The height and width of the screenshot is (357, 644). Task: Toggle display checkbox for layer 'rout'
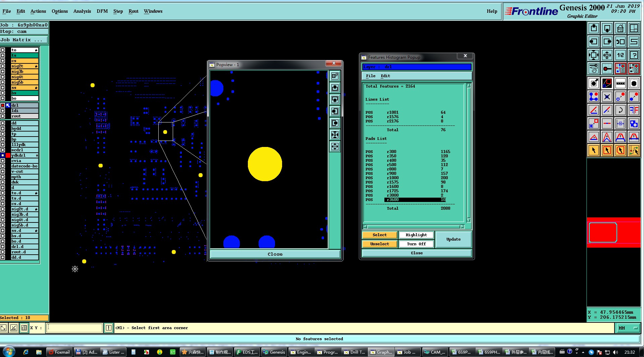[x=3, y=116]
